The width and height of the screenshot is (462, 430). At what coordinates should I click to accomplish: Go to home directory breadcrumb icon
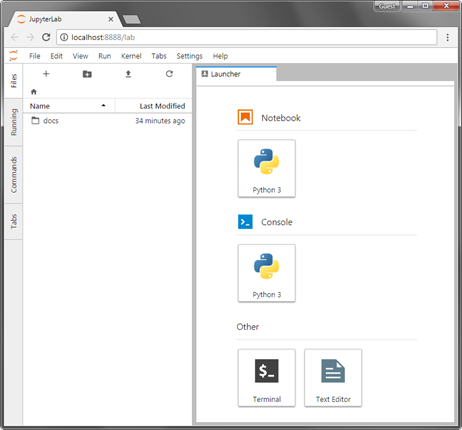[34, 92]
